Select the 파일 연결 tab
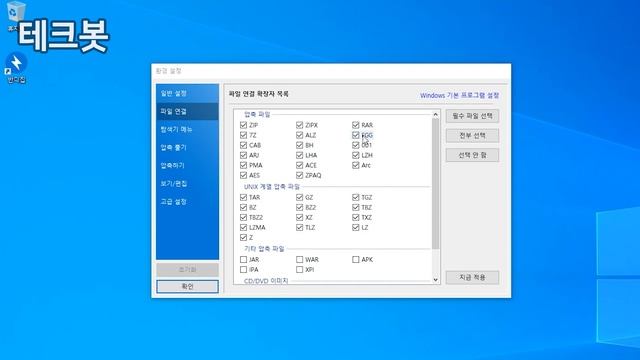 tap(187, 111)
